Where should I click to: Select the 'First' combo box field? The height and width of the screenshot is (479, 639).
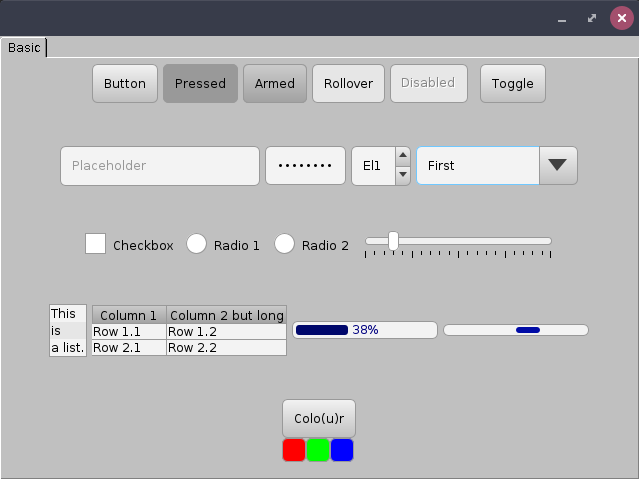point(477,166)
